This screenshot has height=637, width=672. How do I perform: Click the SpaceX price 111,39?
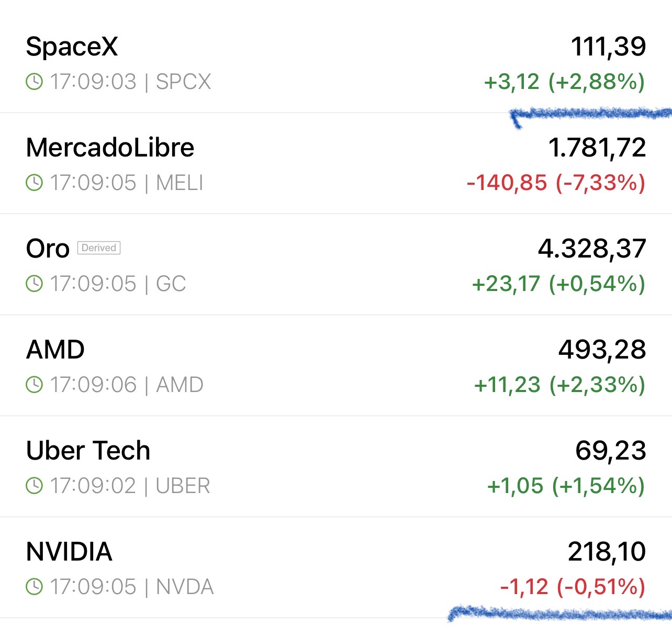click(609, 46)
